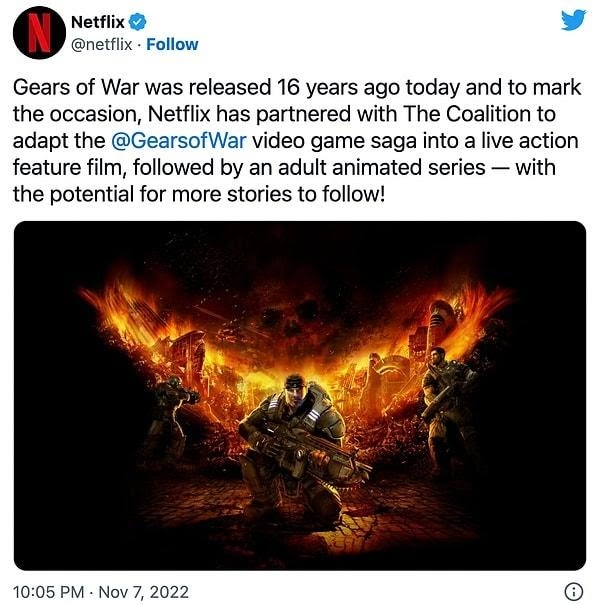Follow the Netflix account
The image size is (600, 604).
pyautogui.click(x=172, y=44)
